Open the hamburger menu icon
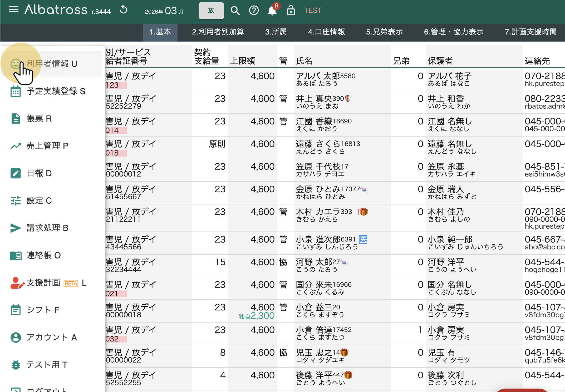Viewport: 565px width, 392px height. click(14, 10)
